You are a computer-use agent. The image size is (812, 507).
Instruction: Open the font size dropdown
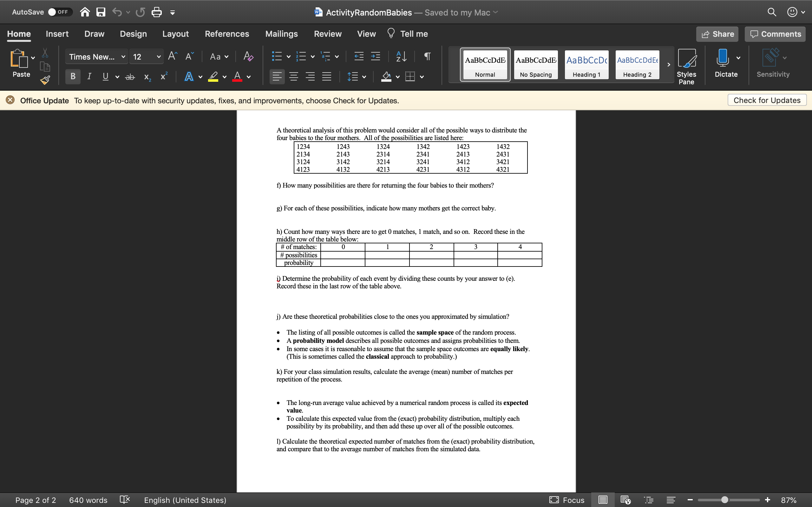[159, 56]
